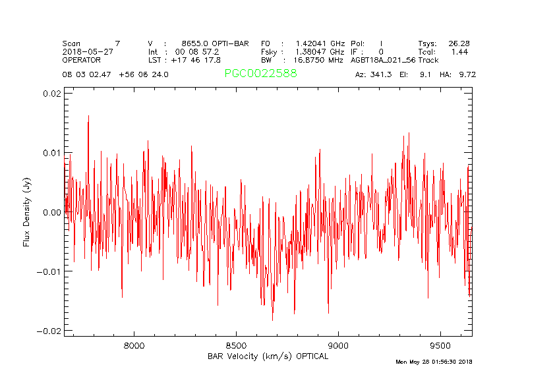Click the OPERATOR label in header
The width and height of the screenshot is (555, 392).
[82, 59]
